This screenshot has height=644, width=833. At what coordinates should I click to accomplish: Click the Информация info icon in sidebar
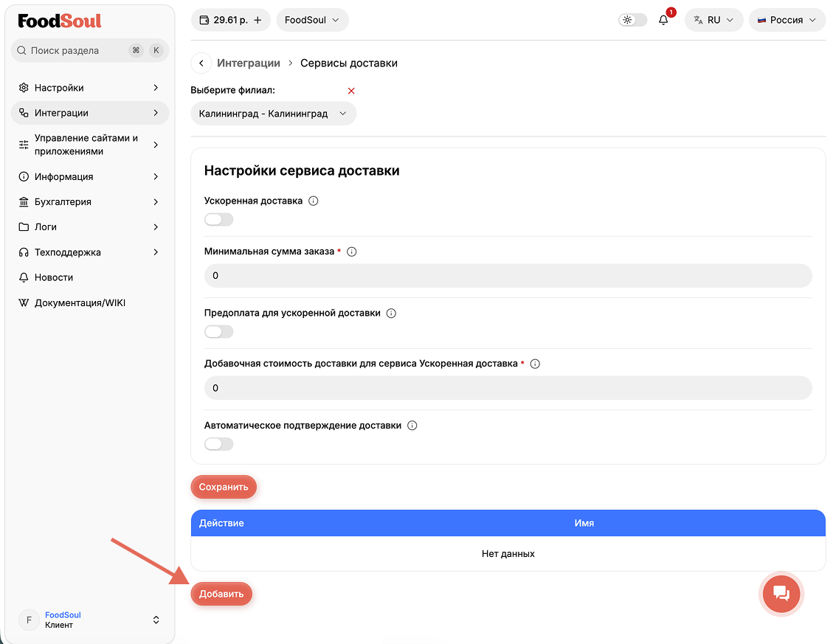(x=24, y=176)
